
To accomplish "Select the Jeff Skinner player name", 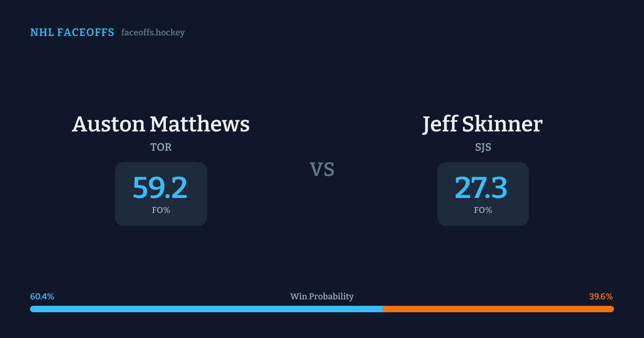I will tap(482, 124).
